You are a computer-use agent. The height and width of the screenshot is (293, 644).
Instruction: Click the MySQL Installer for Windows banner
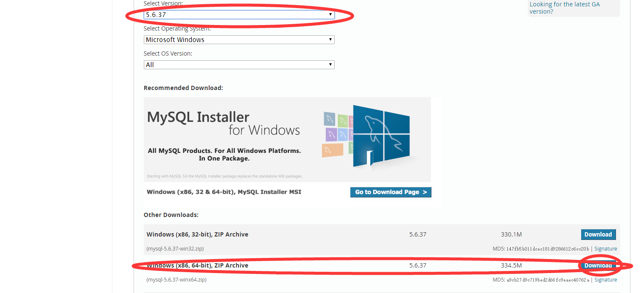click(287, 140)
